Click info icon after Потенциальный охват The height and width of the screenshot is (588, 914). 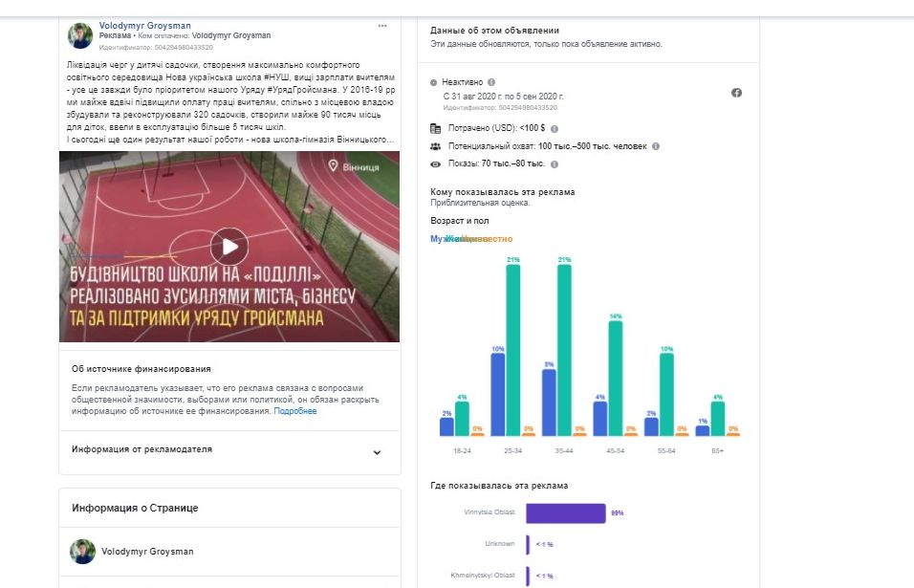[x=655, y=146]
